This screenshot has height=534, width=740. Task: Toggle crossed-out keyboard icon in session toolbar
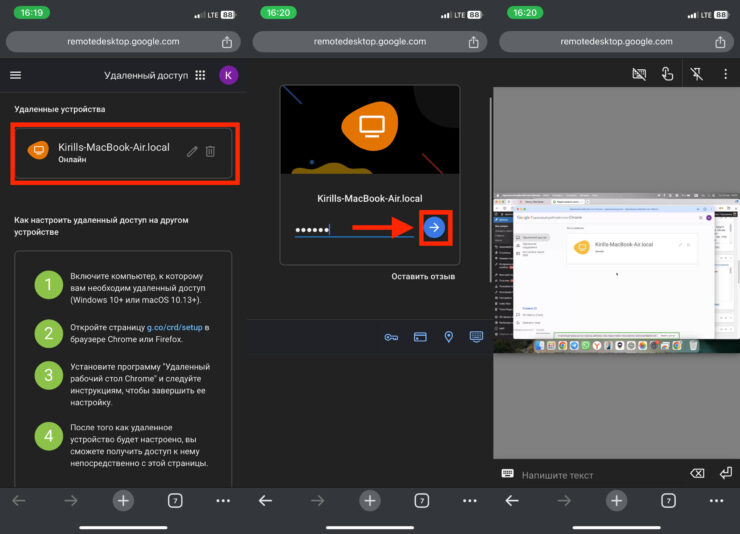pos(639,74)
